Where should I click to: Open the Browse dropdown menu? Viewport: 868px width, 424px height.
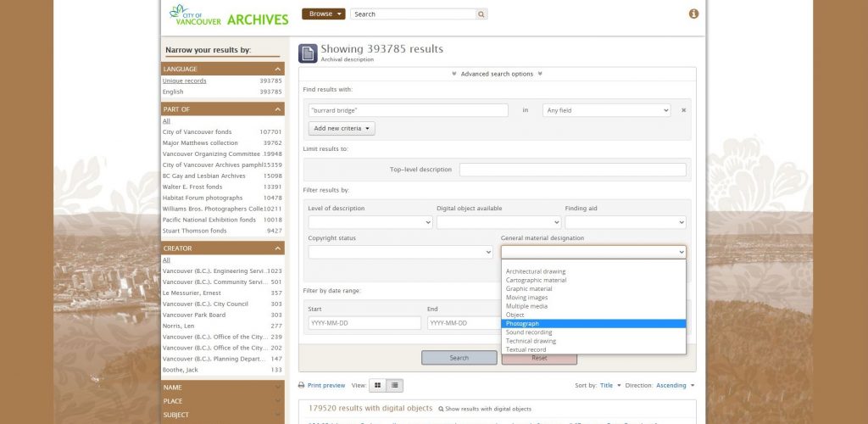click(324, 14)
